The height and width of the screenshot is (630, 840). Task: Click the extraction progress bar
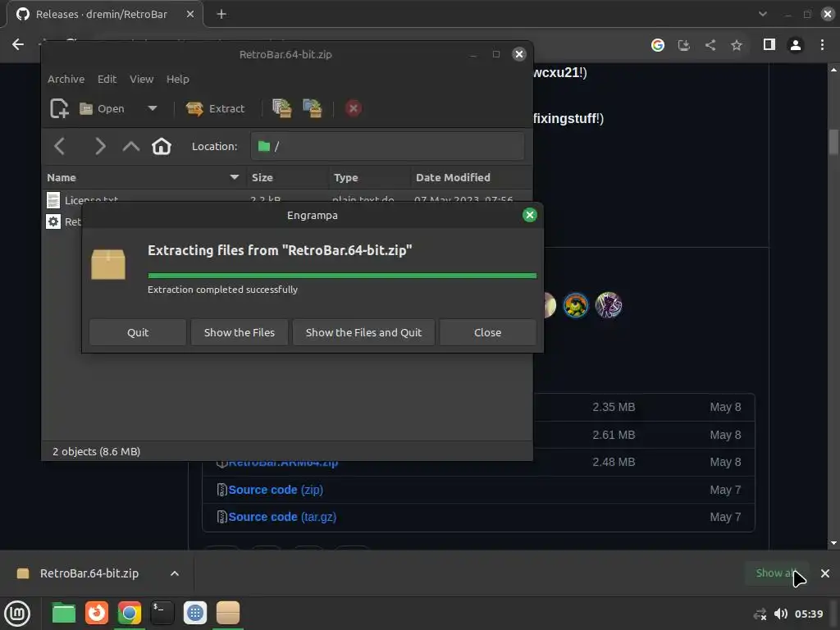pos(342,276)
